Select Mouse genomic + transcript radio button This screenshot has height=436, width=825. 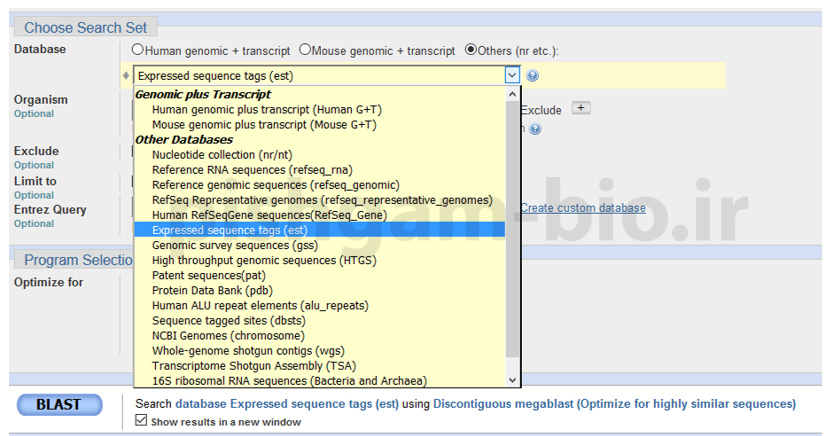coord(305,50)
